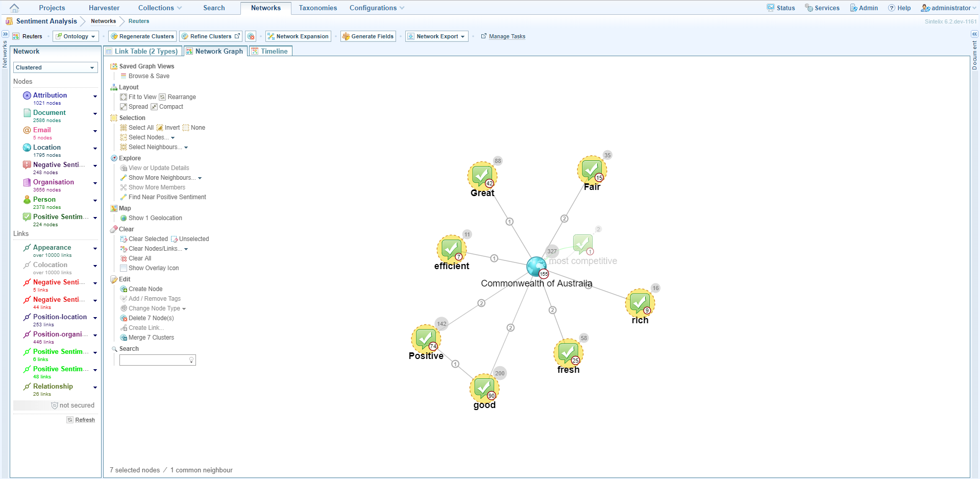Click the Fit to View layout icon

[124, 97]
